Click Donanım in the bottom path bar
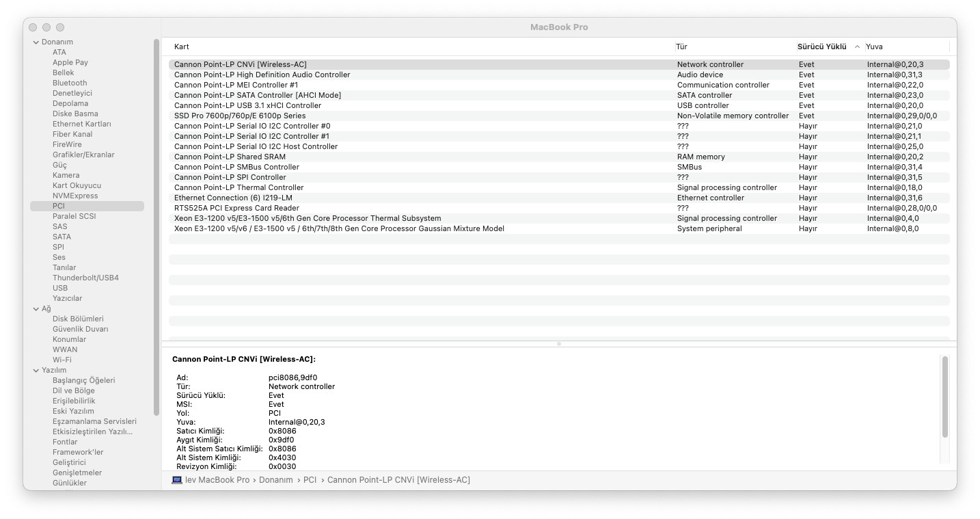This screenshot has height=519, width=980. 276,480
